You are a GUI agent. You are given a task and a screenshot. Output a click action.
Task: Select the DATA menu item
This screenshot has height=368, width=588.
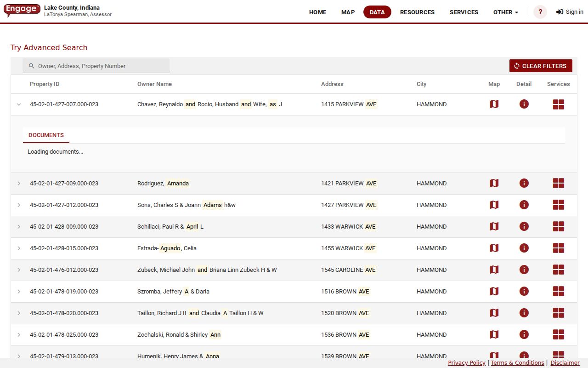377,12
